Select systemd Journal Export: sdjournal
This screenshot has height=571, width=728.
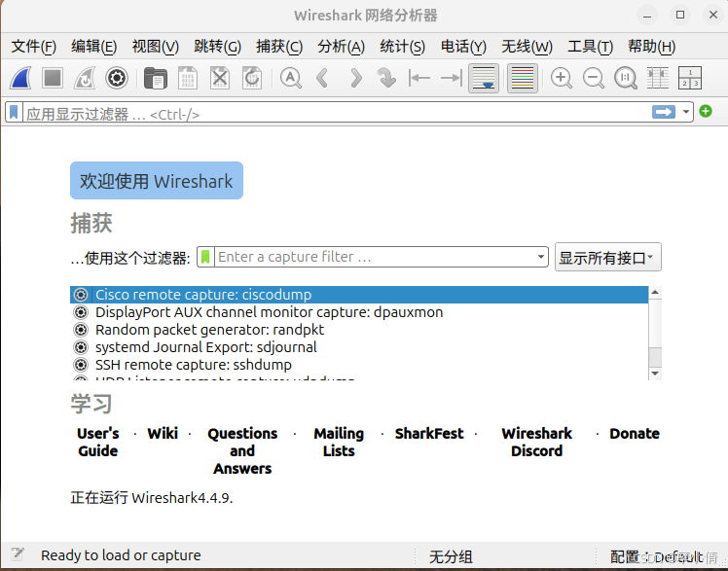pyautogui.click(x=359, y=347)
